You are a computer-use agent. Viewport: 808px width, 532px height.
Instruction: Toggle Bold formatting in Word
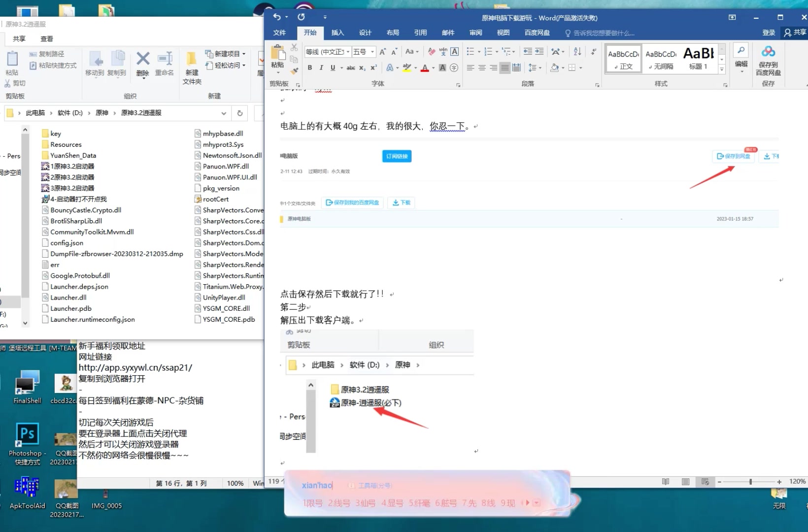coord(310,67)
